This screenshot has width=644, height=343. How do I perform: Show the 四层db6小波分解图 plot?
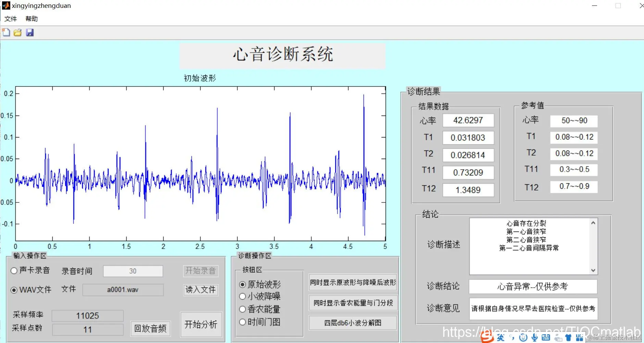coord(352,322)
